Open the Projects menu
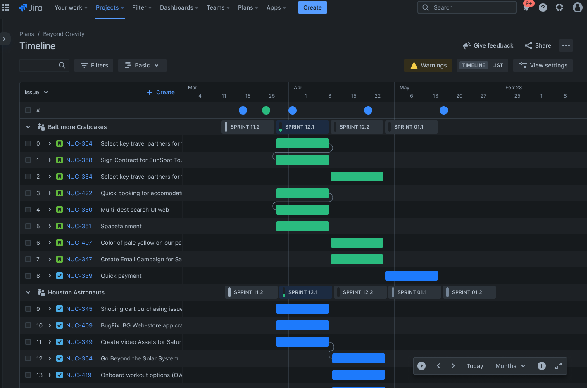The height and width of the screenshot is (389, 588). [x=110, y=7]
